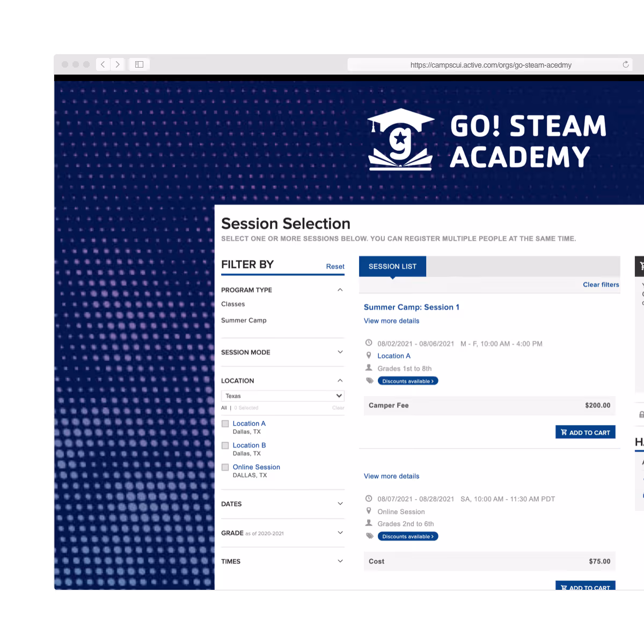Check the Location A checkbox
Screen dimensions: 644x644
pos(225,423)
